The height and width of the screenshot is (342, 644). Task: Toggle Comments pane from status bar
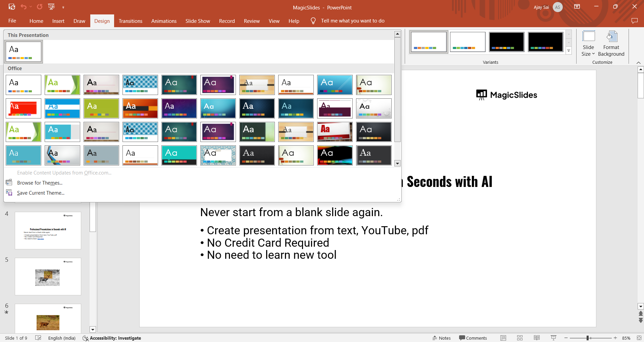coord(473,338)
